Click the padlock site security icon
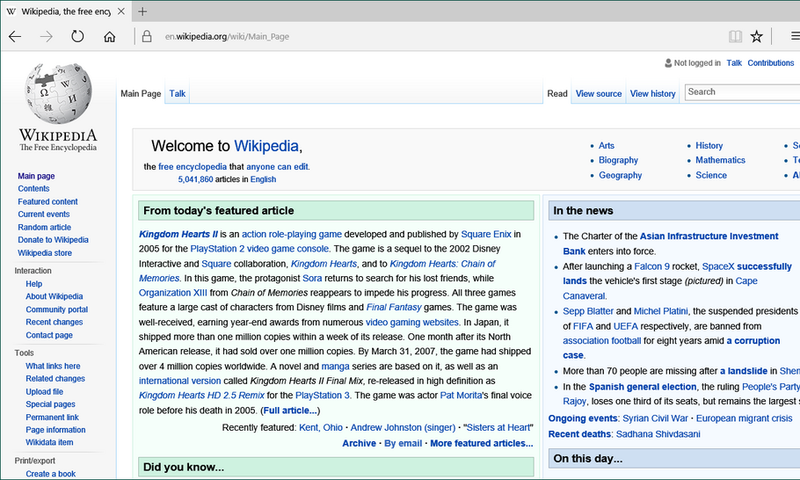This screenshot has width=800, height=480. pyautogui.click(x=147, y=36)
